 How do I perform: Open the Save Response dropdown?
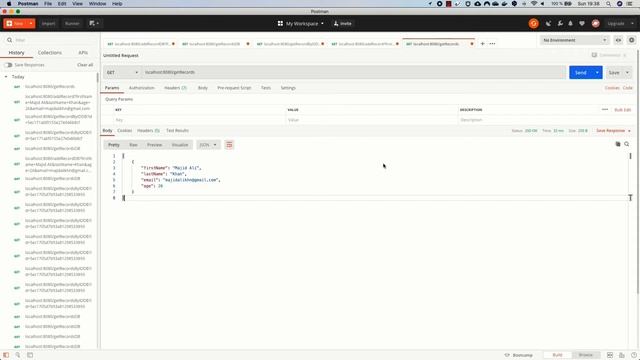[x=613, y=131]
